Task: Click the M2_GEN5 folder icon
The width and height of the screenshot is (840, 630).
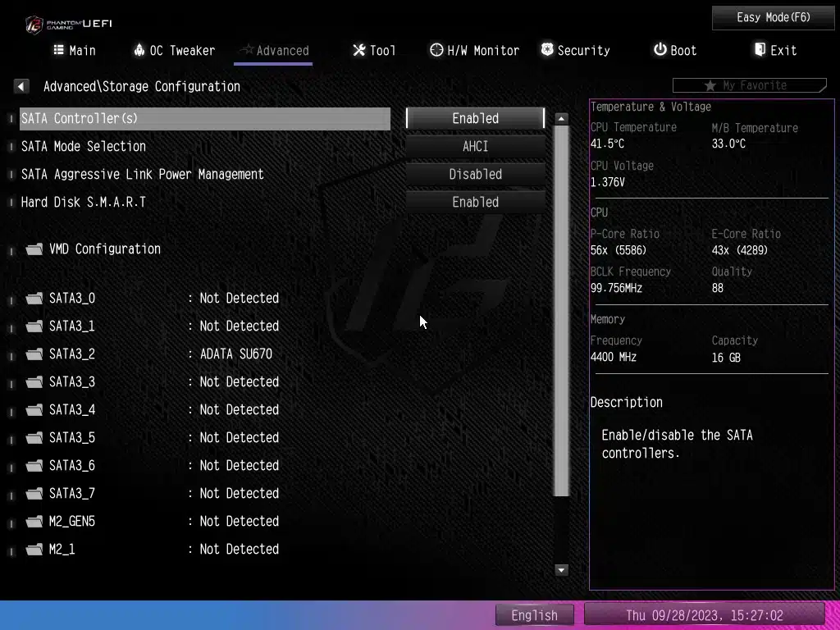Action: point(34,522)
